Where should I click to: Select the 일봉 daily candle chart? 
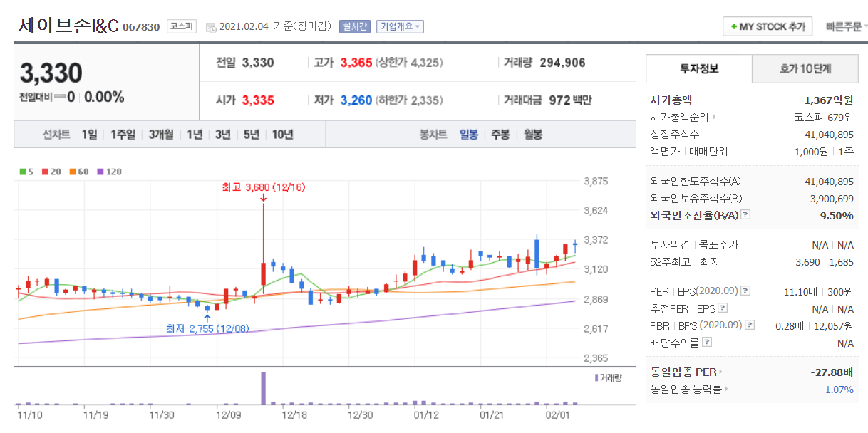[x=469, y=134]
